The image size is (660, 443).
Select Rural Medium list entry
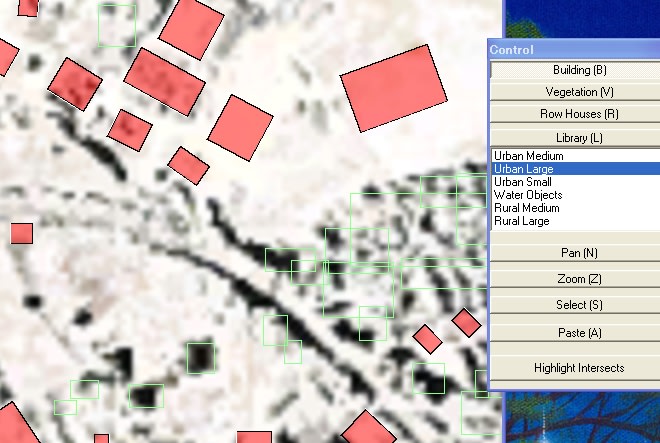pyautogui.click(x=576, y=208)
